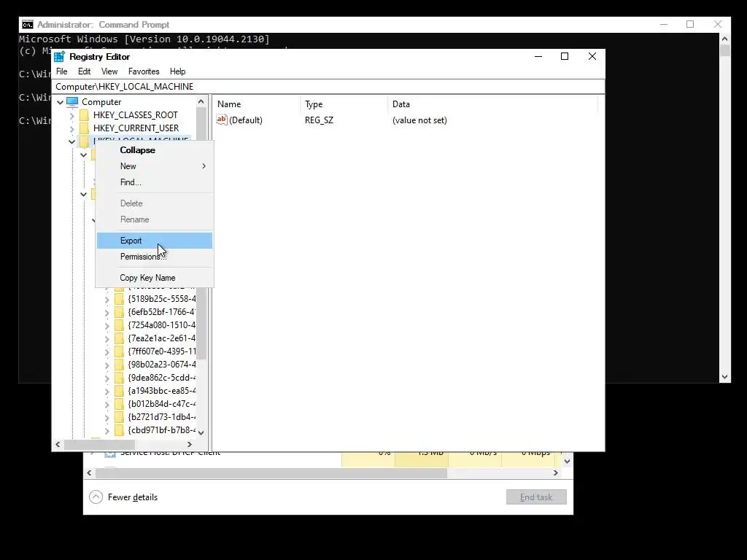The image size is (747, 560).
Task: Select the HKEY_CLASSES_ROOT tree item
Action: (135, 115)
